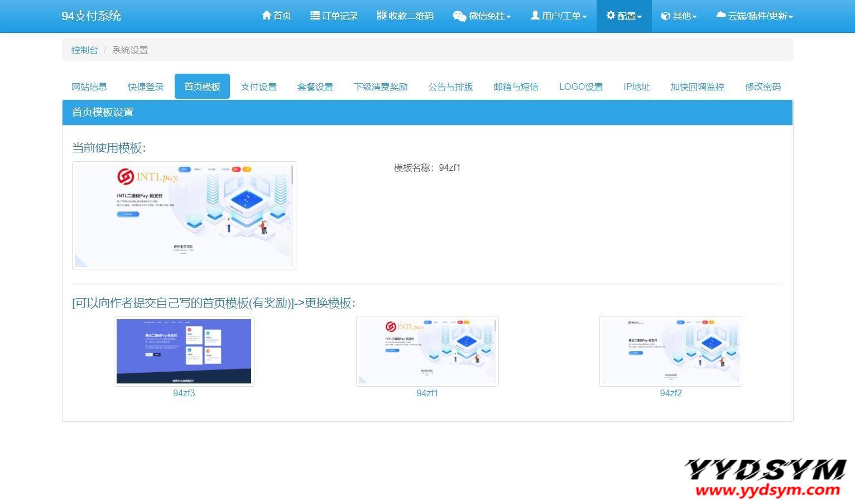This screenshot has width=855, height=504.
Task: Click the order records list icon
Action: 315,16
